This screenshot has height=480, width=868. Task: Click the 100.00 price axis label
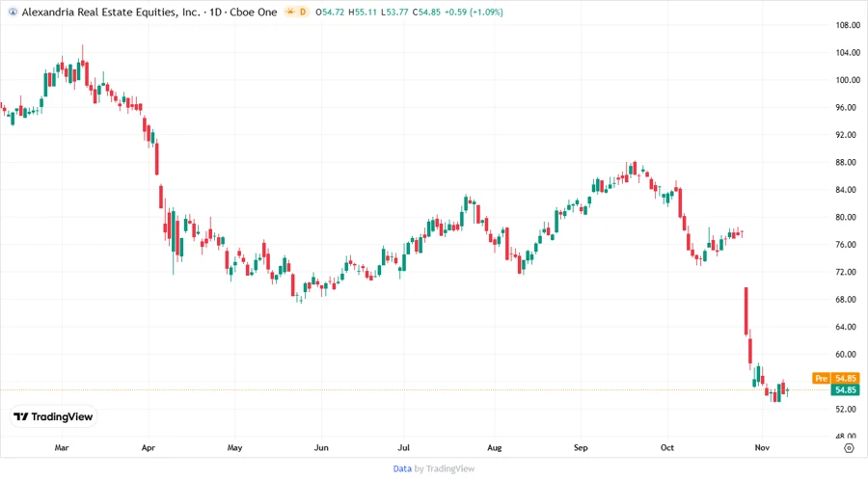[x=848, y=80]
